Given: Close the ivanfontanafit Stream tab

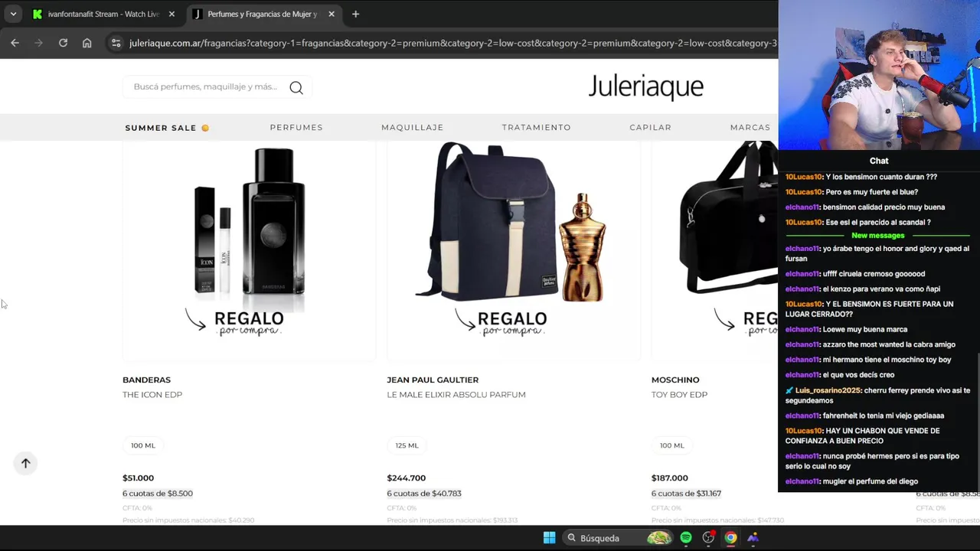Looking at the screenshot, I should (171, 14).
